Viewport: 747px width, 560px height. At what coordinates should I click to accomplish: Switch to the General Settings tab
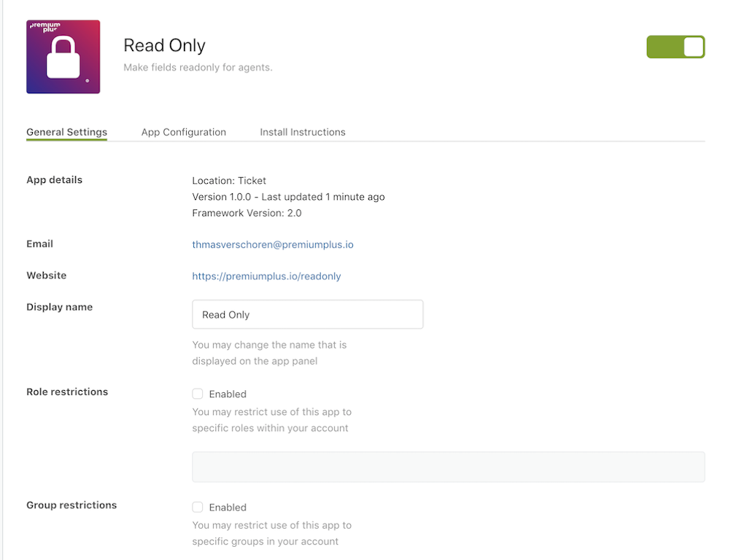(66, 132)
